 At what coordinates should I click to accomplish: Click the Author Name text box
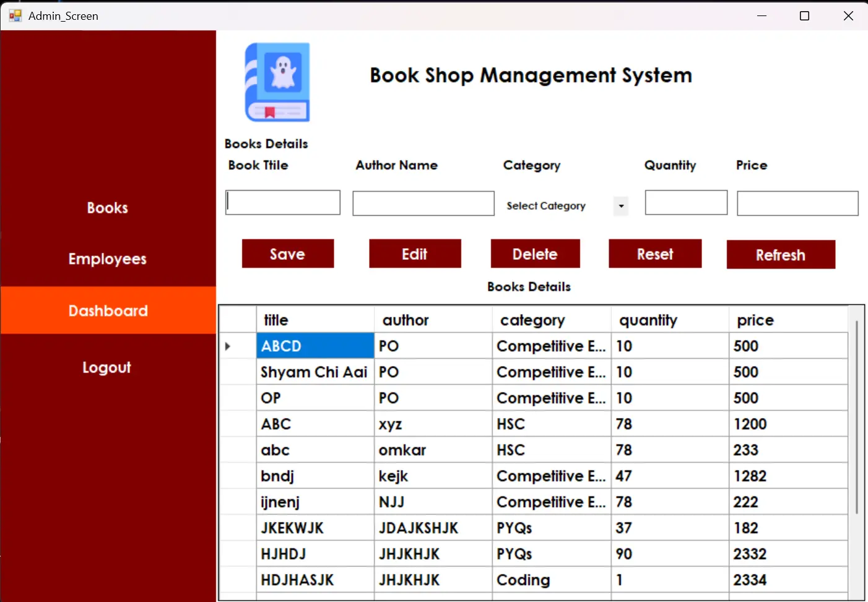[423, 204]
